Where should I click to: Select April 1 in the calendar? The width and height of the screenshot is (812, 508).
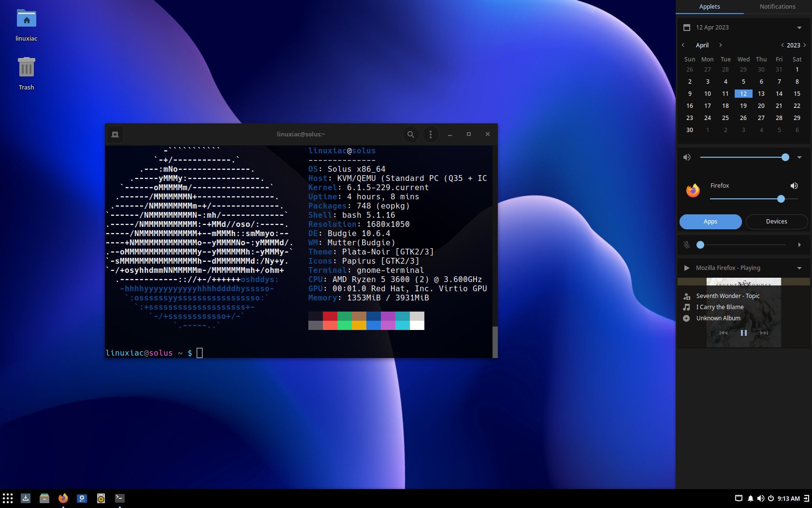[797, 70]
